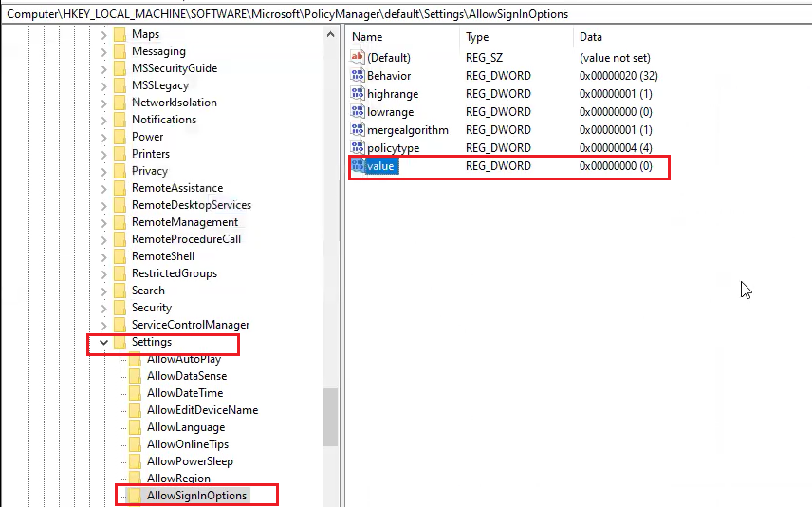The image size is (812, 507).
Task: Click the policytype DWORD icon
Action: tap(357, 147)
